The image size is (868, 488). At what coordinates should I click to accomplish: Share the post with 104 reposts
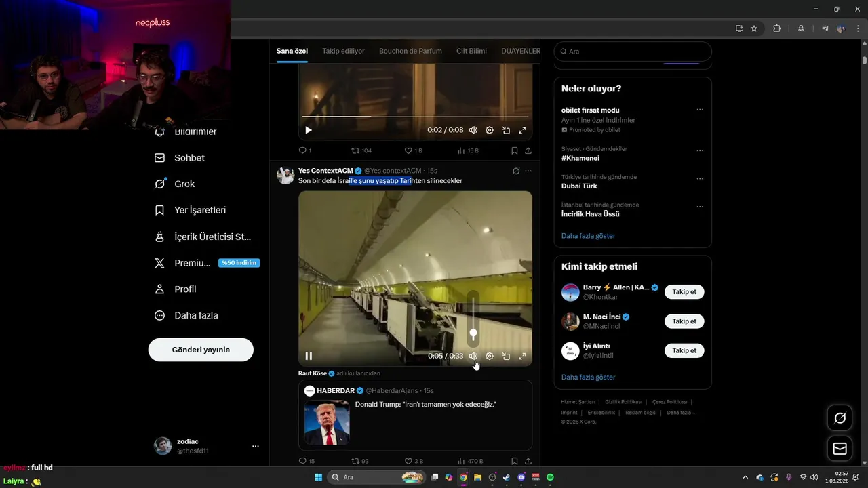[528, 150]
